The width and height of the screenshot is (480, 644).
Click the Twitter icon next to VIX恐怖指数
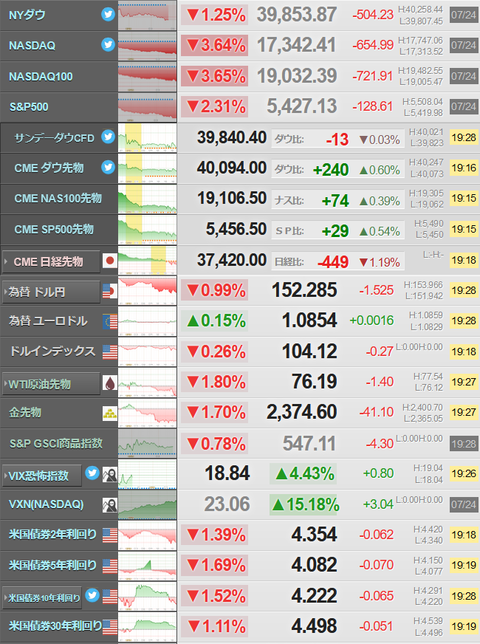tap(92, 473)
